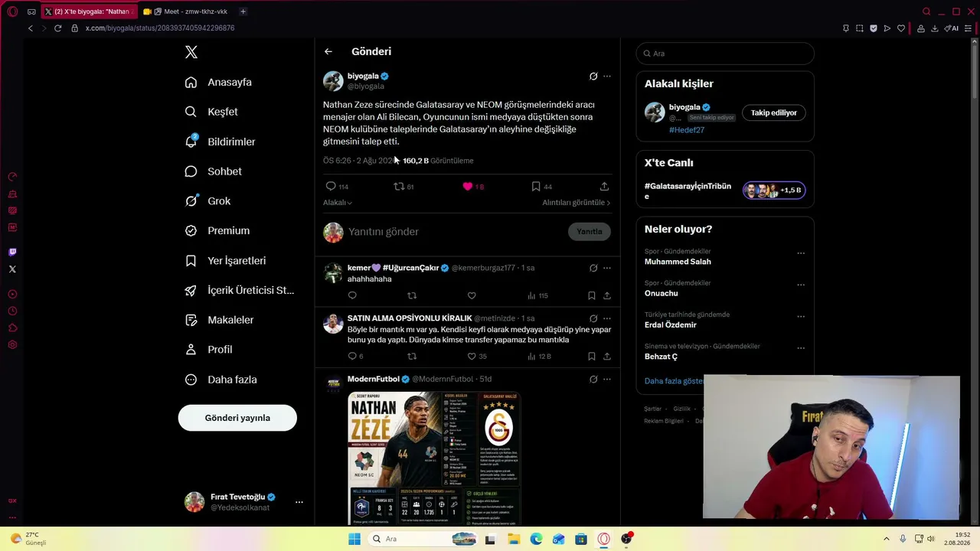Open Twitch in the Opera sidebar
The height and width of the screenshot is (551, 980).
pyautogui.click(x=12, y=252)
